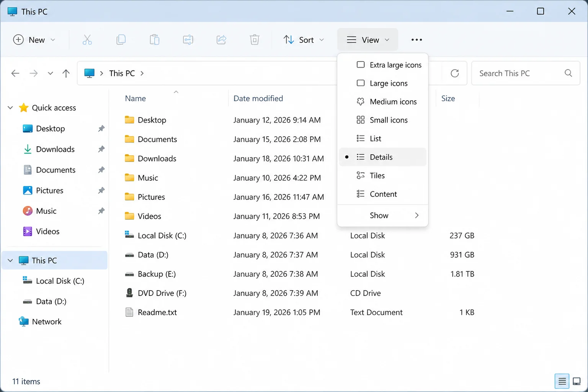Screen dimensions: 588x392
Task: Click the Music folder icon in file list
Action: click(x=129, y=178)
